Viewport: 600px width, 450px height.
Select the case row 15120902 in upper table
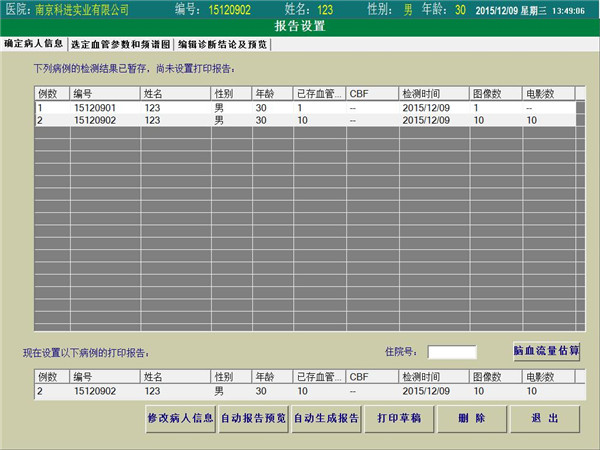click(95, 120)
